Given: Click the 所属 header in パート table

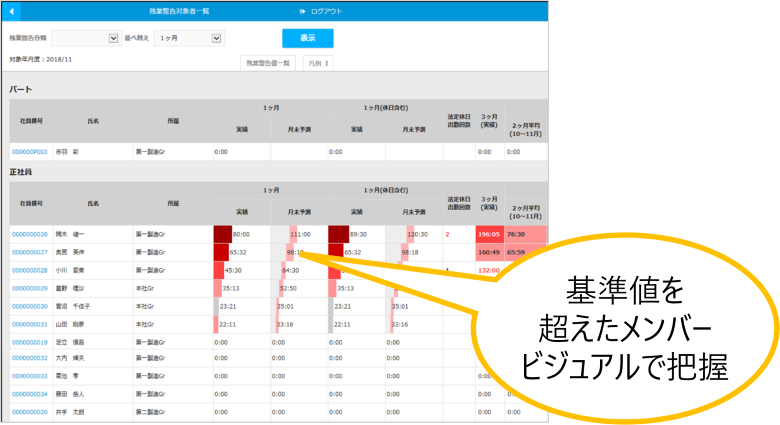Looking at the screenshot, I should pyautogui.click(x=173, y=121).
